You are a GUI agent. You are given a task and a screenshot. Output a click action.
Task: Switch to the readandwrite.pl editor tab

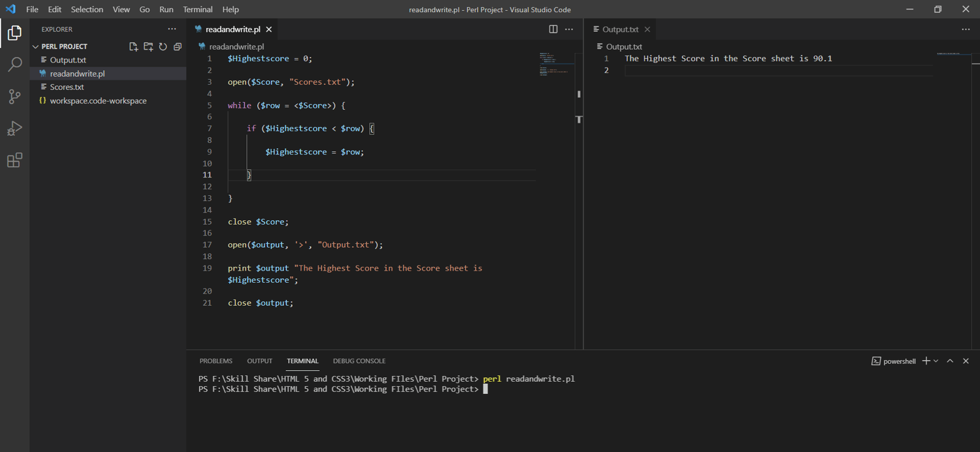233,29
